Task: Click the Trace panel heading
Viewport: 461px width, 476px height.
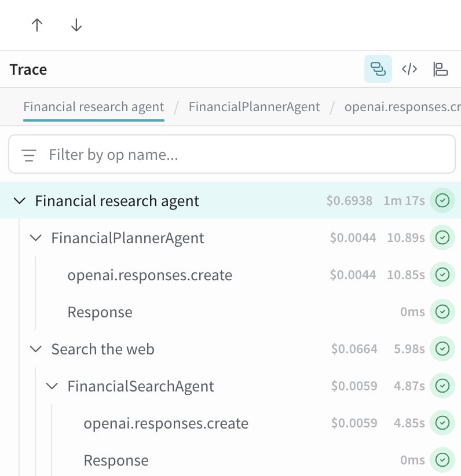Action: (28, 69)
